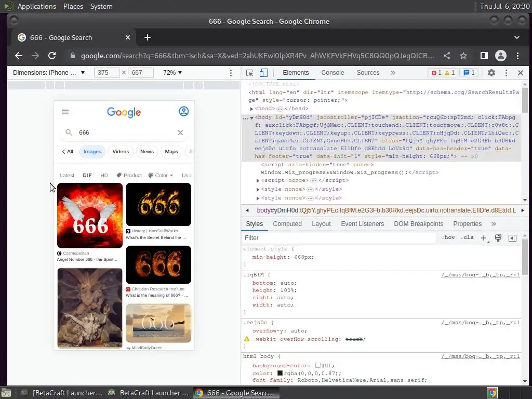Open Google hamburger menu in emulated page
Screen dimensions: 532x399
coord(65,112)
